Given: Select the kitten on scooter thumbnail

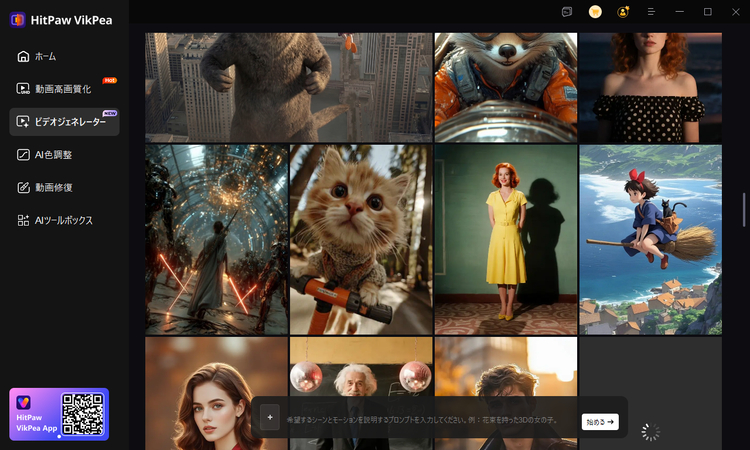Looking at the screenshot, I should pyautogui.click(x=361, y=240).
